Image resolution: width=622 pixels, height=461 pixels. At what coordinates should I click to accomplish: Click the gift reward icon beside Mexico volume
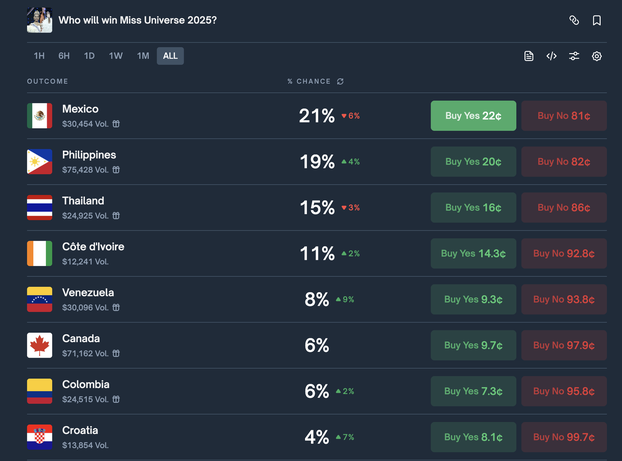[116, 124]
